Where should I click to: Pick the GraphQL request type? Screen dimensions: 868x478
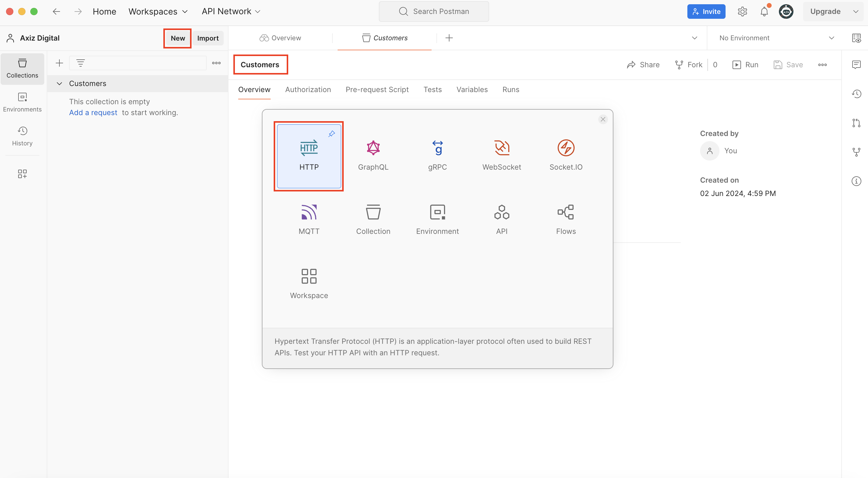tap(373, 156)
